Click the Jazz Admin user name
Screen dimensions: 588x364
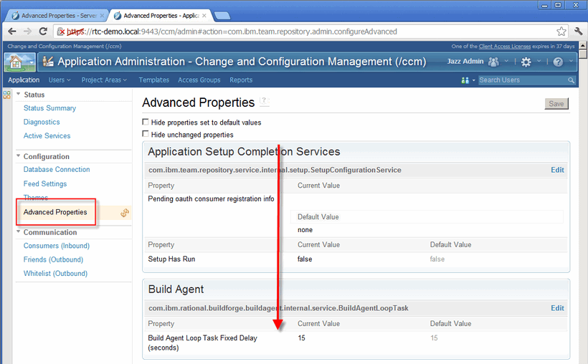(x=465, y=62)
